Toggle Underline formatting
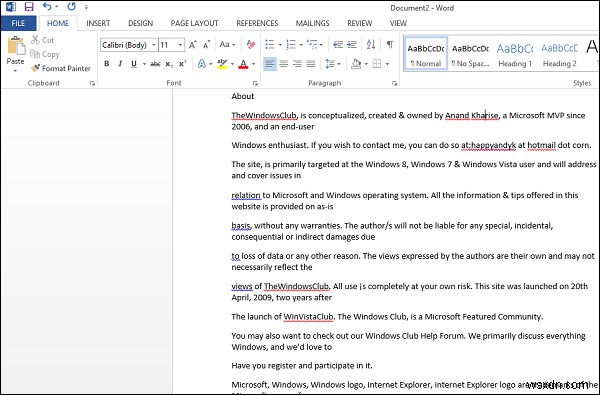The height and width of the screenshot is (395, 600). click(134, 64)
